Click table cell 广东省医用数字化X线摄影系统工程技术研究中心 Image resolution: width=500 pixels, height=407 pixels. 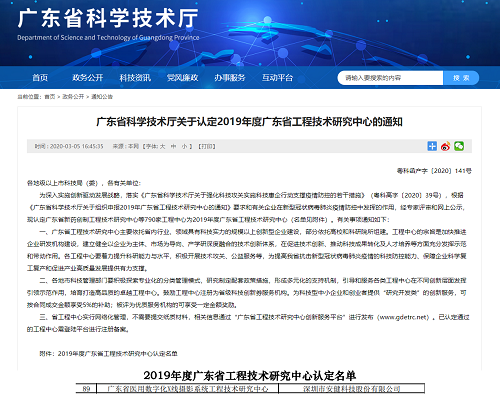(x=188, y=389)
